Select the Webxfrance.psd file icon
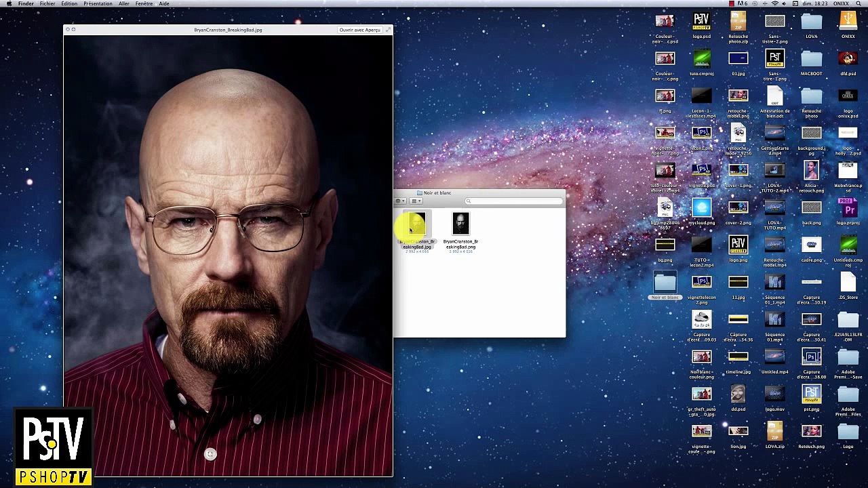Screen dimensions: 868x488 (848, 171)
